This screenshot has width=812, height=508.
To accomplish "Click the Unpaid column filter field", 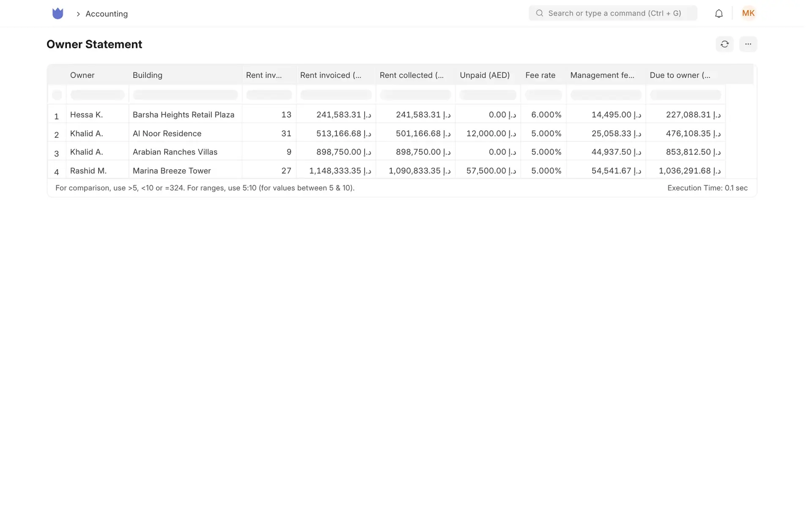I will 488,95.
